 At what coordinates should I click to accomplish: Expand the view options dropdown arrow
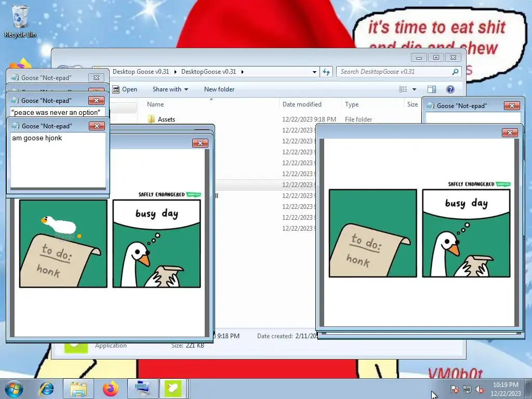click(x=414, y=89)
